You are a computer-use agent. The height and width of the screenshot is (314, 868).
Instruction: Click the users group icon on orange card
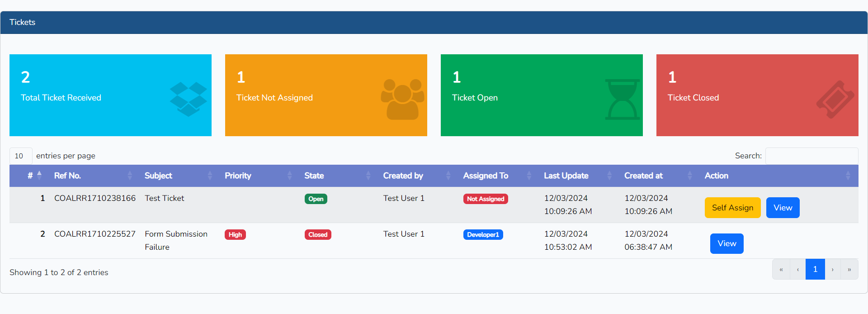pyautogui.click(x=402, y=99)
